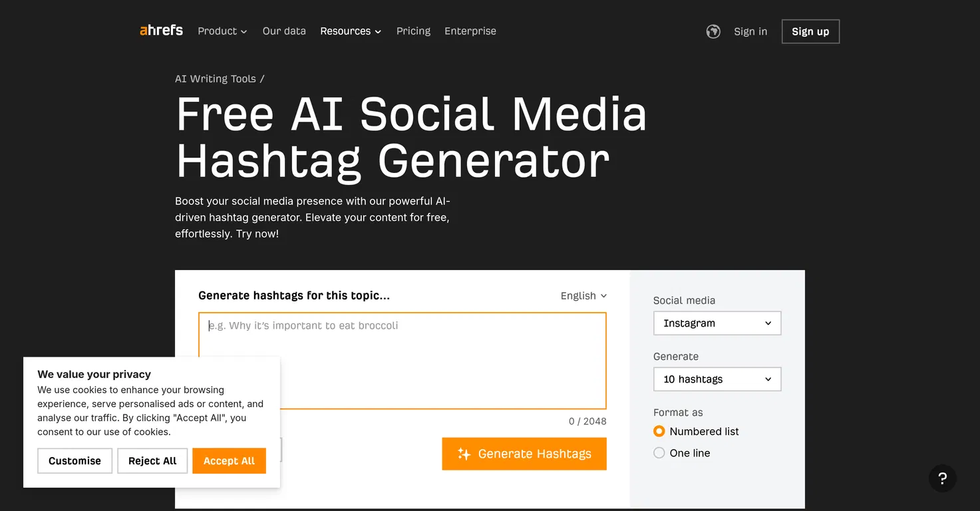Expand the Resources menu
The width and height of the screenshot is (980, 511).
pyautogui.click(x=351, y=31)
